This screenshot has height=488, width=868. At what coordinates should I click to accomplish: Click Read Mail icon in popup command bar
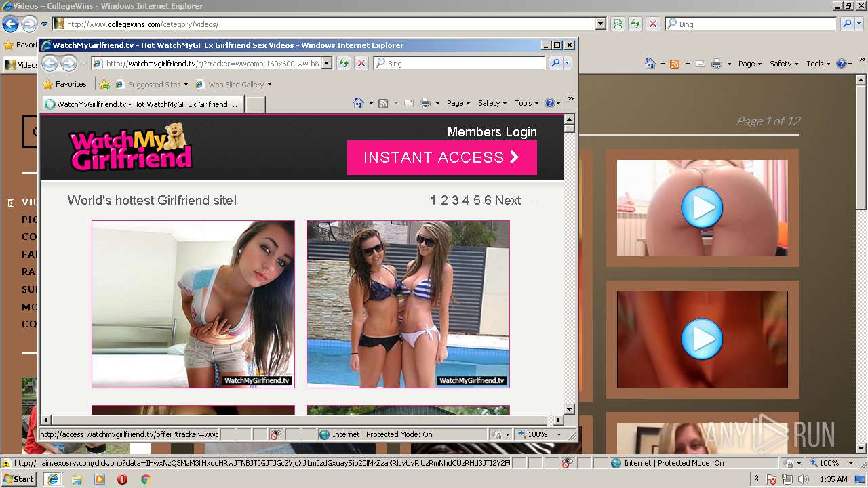click(409, 103)
